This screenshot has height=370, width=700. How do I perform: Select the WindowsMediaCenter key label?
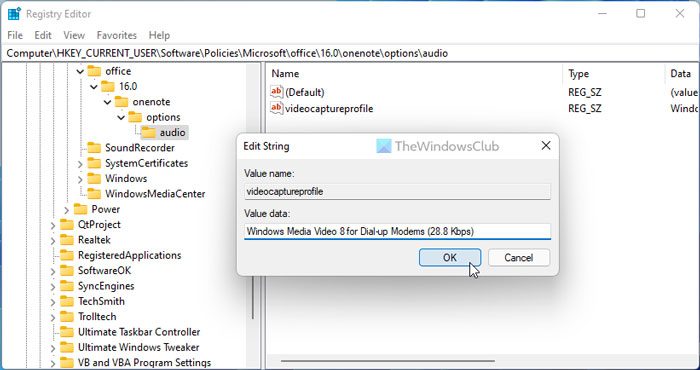(155, 194)
